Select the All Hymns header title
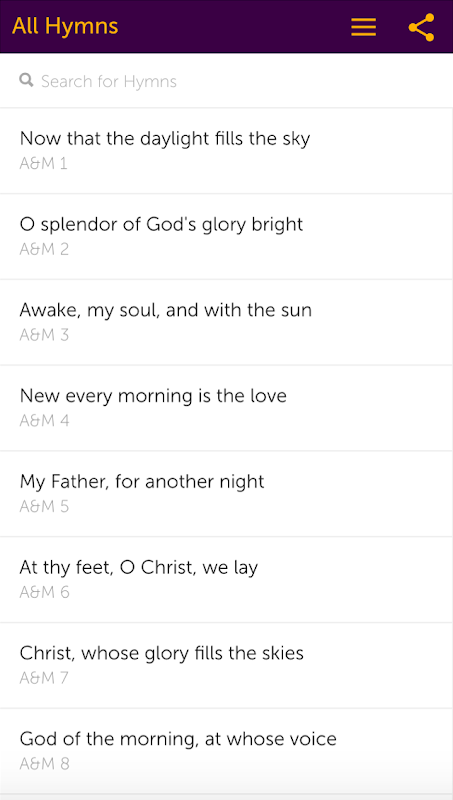 coord(65,26)
